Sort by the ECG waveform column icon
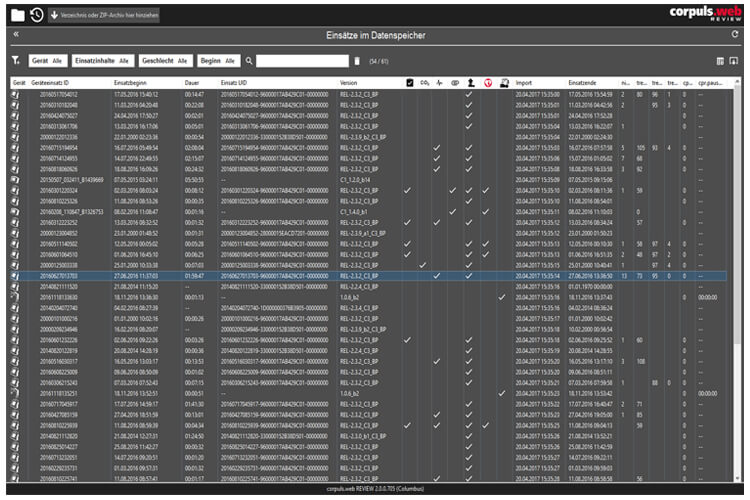The width and height of the screenshot is (750, 500). click(x=439, y=83)
